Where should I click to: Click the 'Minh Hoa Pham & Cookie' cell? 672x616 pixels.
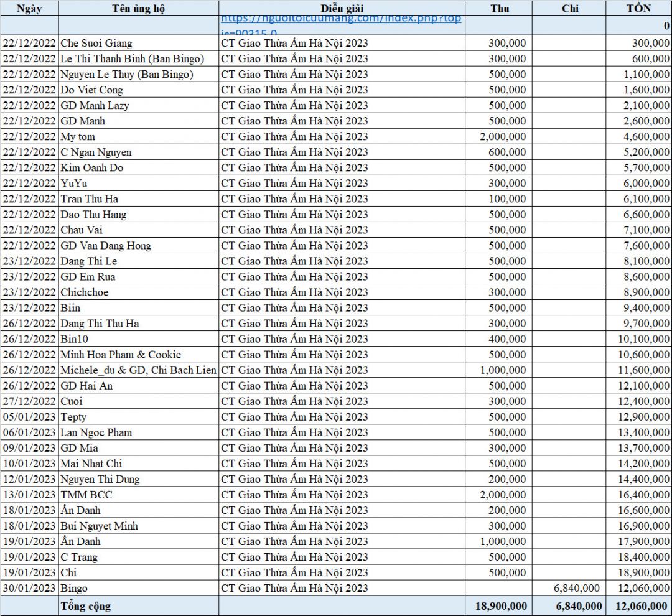(x=121, y=355)
